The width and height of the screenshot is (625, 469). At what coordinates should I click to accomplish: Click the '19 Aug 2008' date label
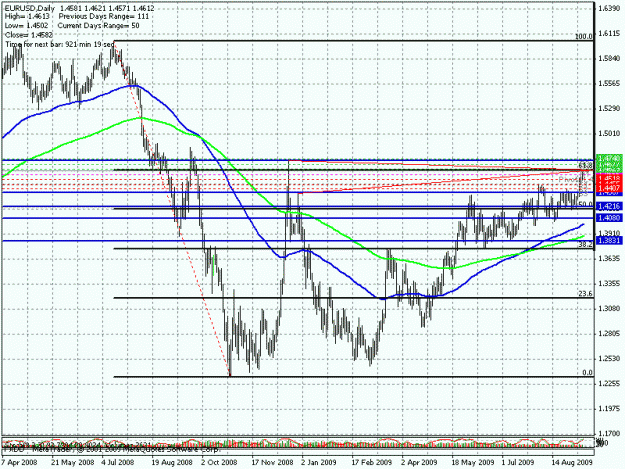(172, 463)
